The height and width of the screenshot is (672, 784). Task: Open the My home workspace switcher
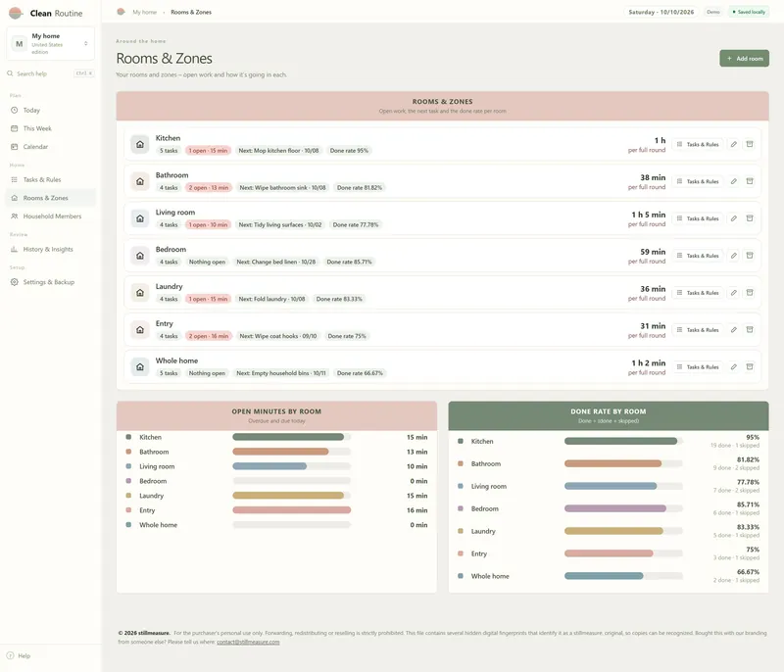point(51,43)
